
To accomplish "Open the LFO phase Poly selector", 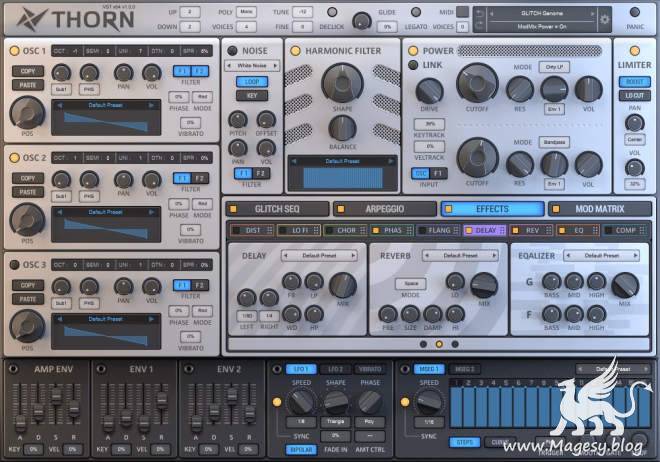I will point(370,421).
